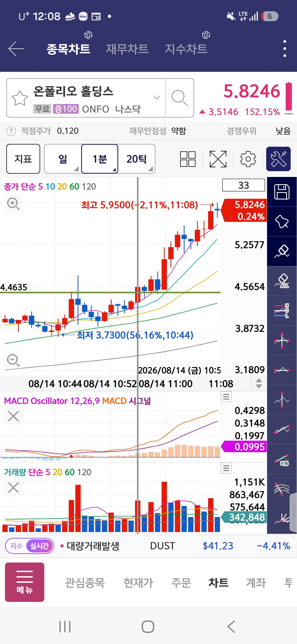Tap the 최저 3.7300 low marker label
Screen dimensions: 297x644
pyautogui.click(x=135, y=335)
